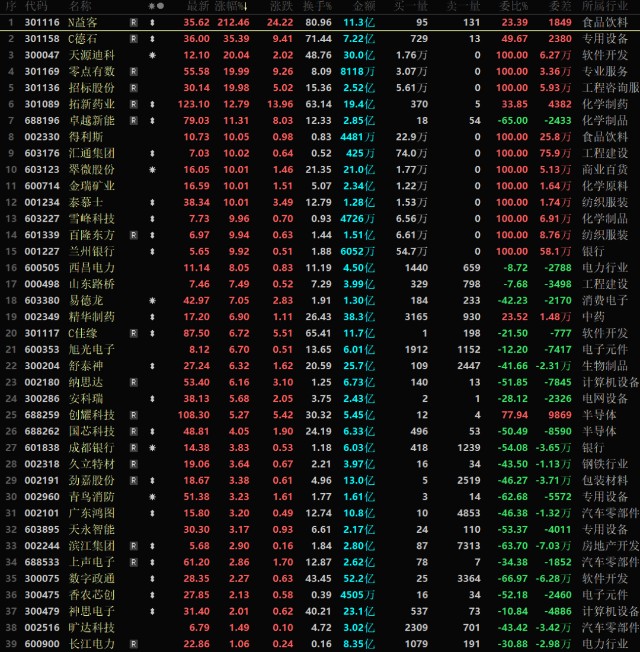Click the arrow marker beside 数字政通
The height and width of the screenshot is (652, 640).
tap(152, 579)
